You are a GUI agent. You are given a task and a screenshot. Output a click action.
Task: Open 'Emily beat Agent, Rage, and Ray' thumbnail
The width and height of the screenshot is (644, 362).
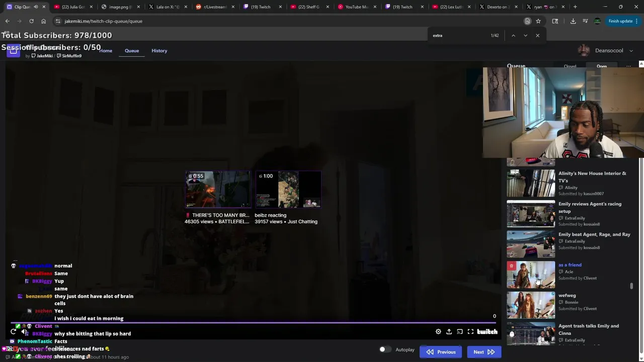531,244
